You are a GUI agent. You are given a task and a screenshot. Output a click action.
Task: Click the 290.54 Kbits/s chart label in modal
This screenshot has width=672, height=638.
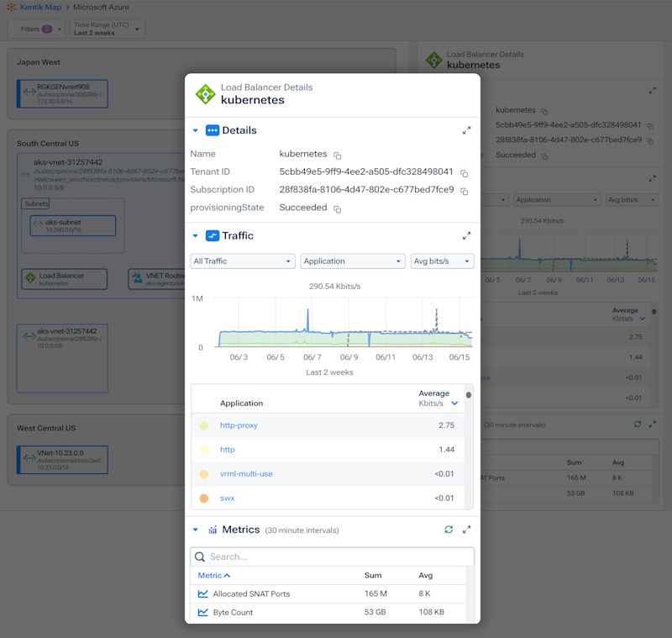pyautogui.click(x=334, y=287)
